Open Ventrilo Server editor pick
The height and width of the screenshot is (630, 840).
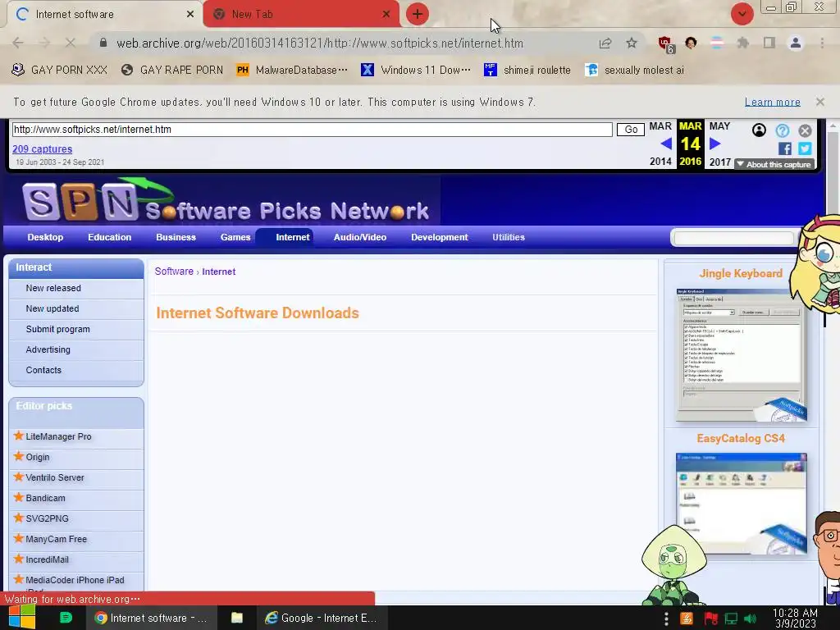[55, 477]
